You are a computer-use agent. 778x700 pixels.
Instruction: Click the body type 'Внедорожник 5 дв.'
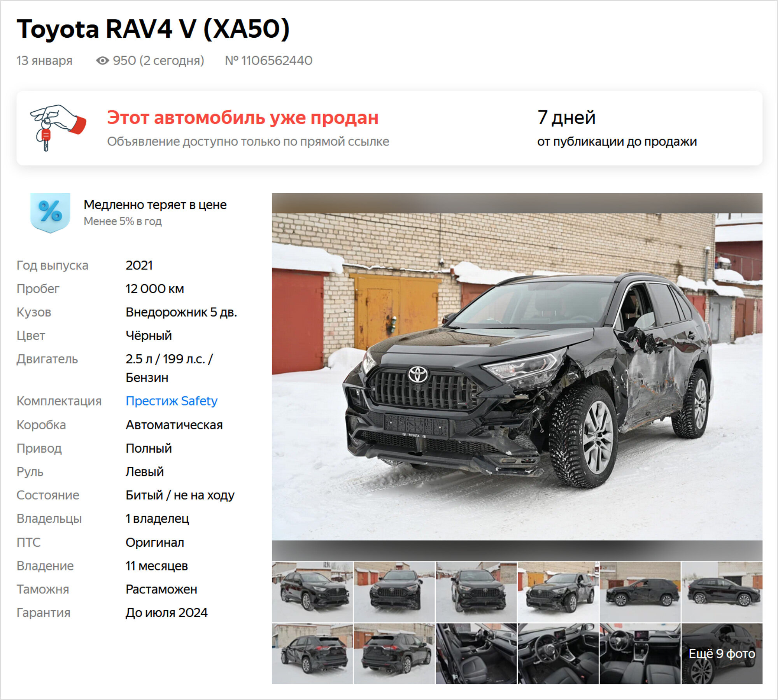click(181, 312)
